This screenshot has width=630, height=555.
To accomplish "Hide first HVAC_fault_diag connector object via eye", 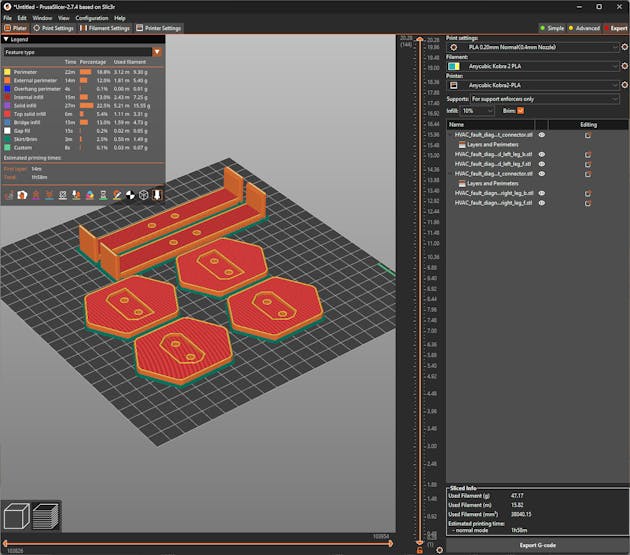I will tap(541, 134).
